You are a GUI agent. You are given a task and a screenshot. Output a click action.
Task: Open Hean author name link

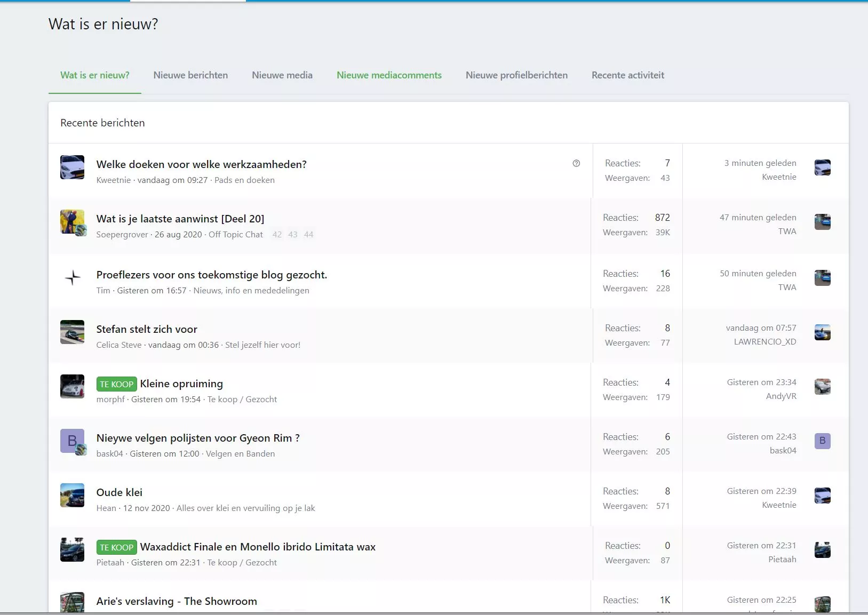(x=106, y=508)
